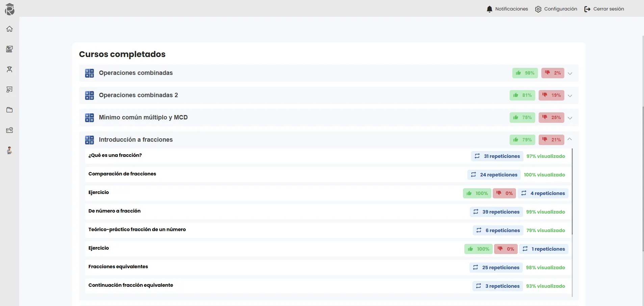Collapse the Introducción a fracciones section
This screenshot has height=306, width=644.
pos(570,139)
